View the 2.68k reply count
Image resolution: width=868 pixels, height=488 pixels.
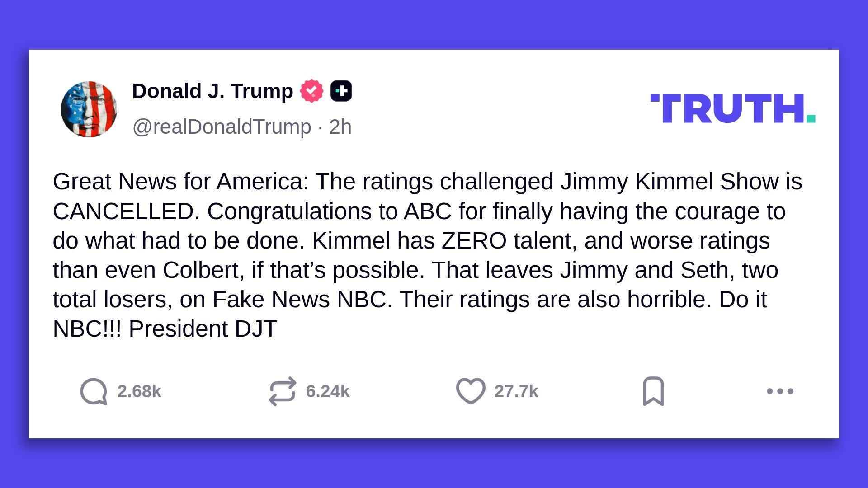140,391
